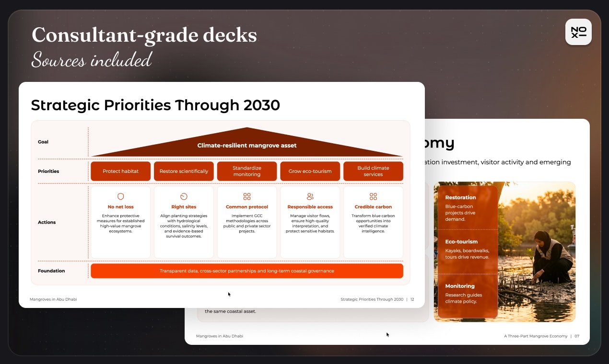Click 'Kayaks, boardwalks, tours drive revenue.' text
This screenshot has height=364, width=609.
[467, 254]
